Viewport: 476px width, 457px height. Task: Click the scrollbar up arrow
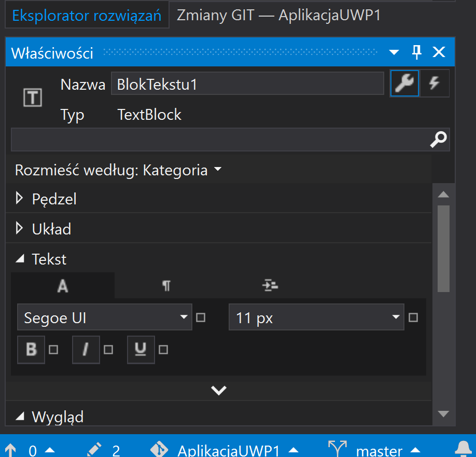[x=443, y=195]
